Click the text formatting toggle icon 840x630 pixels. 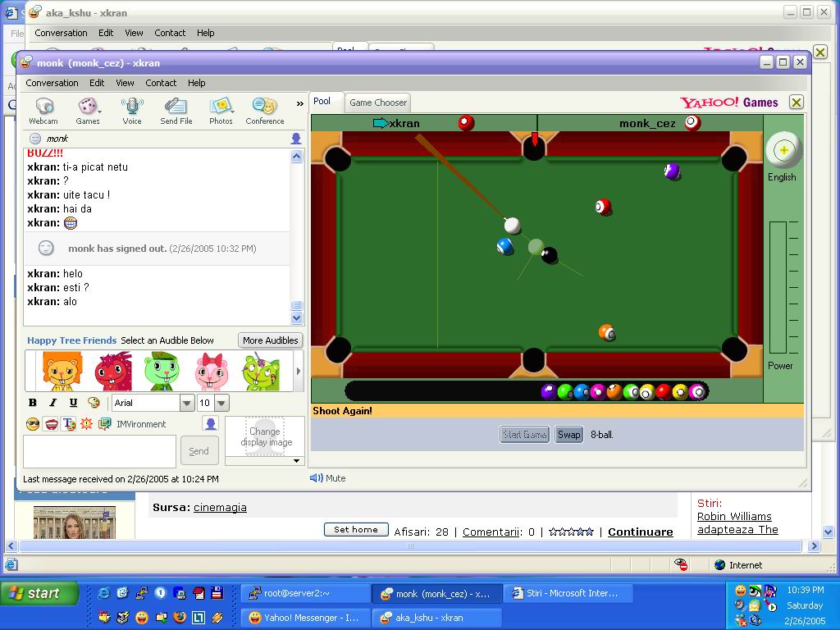click(69, 424)
